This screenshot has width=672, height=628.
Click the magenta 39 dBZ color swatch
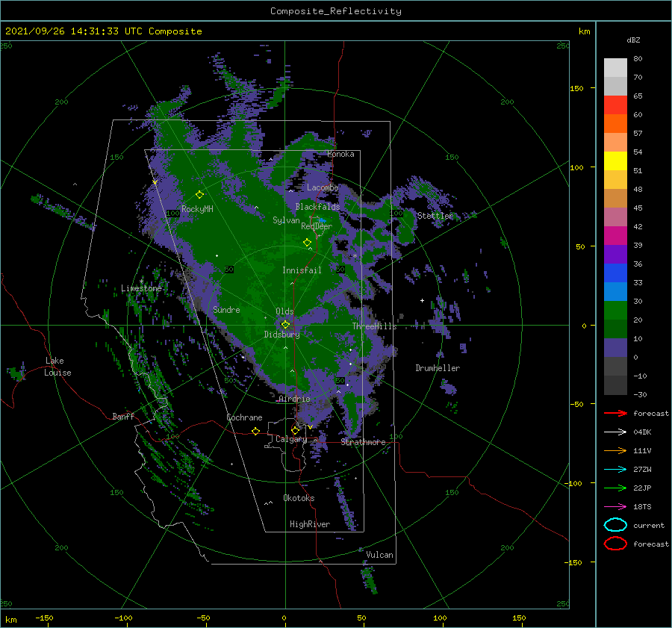click(615, 236)
